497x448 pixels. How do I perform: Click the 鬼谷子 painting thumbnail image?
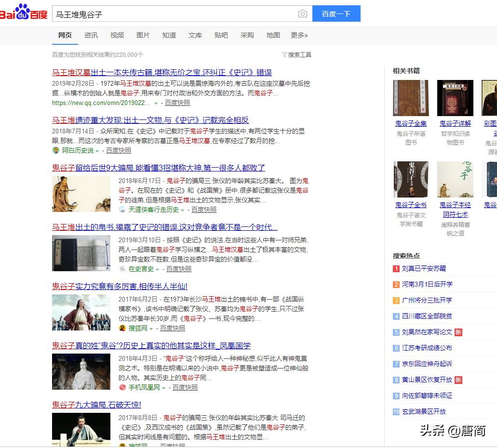(81, 194)
